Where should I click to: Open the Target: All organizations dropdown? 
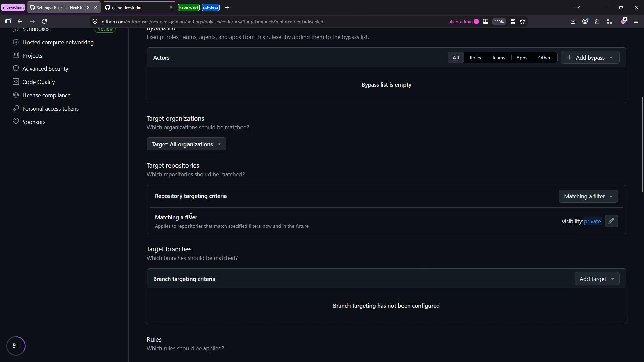pyautogui.click(x=186, y=144)
